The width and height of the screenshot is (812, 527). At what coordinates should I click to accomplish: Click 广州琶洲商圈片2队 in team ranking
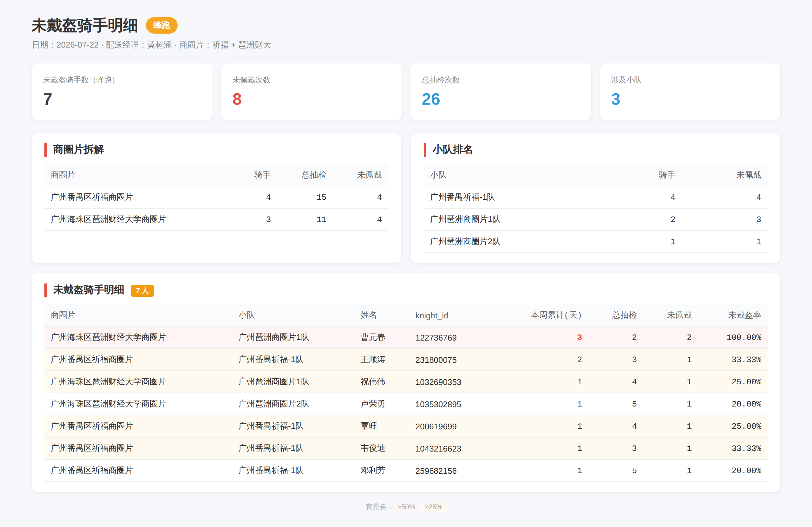point(465,242)
